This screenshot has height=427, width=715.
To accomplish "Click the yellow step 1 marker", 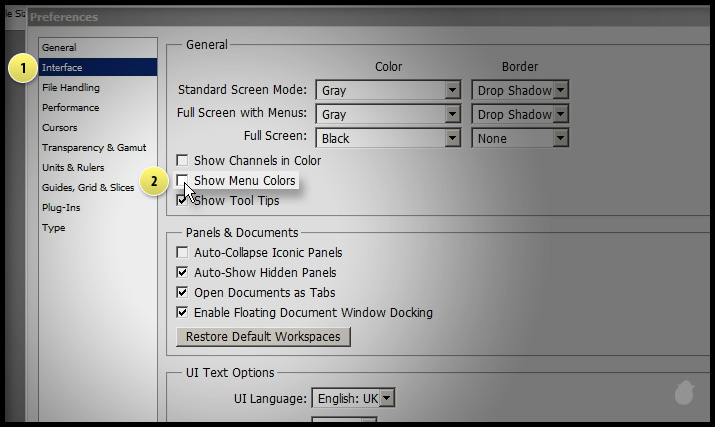I will pyautogui.click(x=20, y=69).
